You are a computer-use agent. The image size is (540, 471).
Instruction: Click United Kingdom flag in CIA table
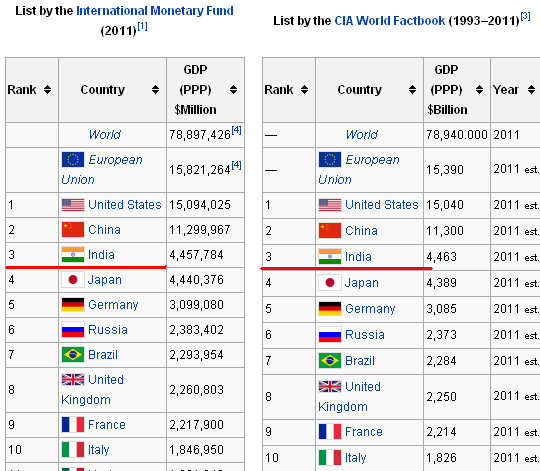330,387
